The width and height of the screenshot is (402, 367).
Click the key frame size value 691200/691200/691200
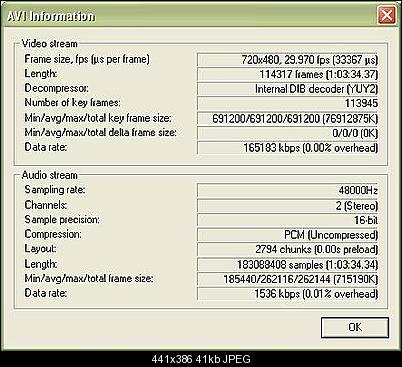(288, 118)
